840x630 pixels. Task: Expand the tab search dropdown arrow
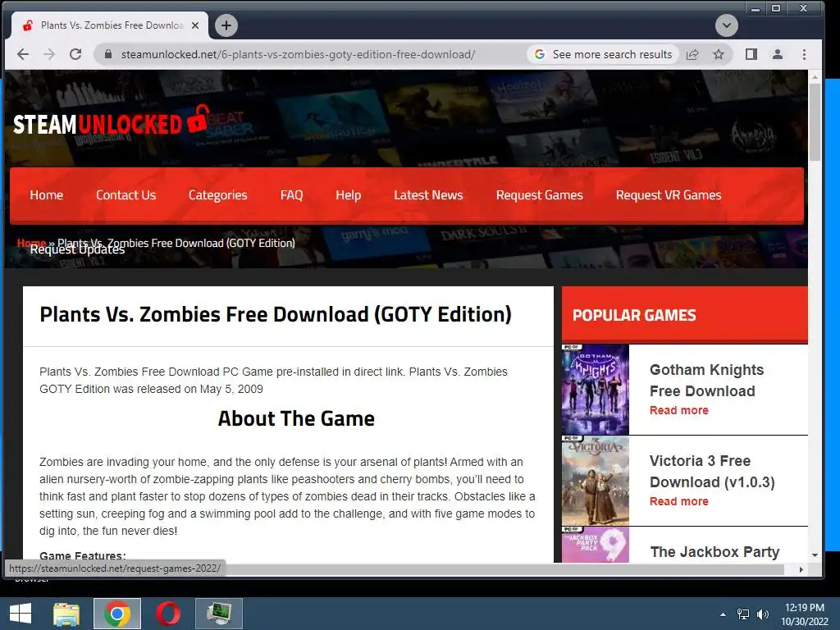coord(727,25)
